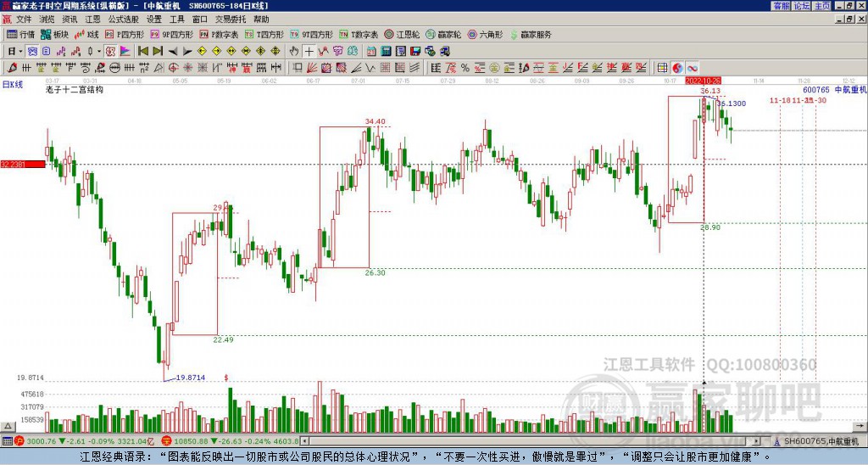This screenshot has height=465, width=868.
Task: Click the 板块 toolbar button
Action: tap(55, 34)
